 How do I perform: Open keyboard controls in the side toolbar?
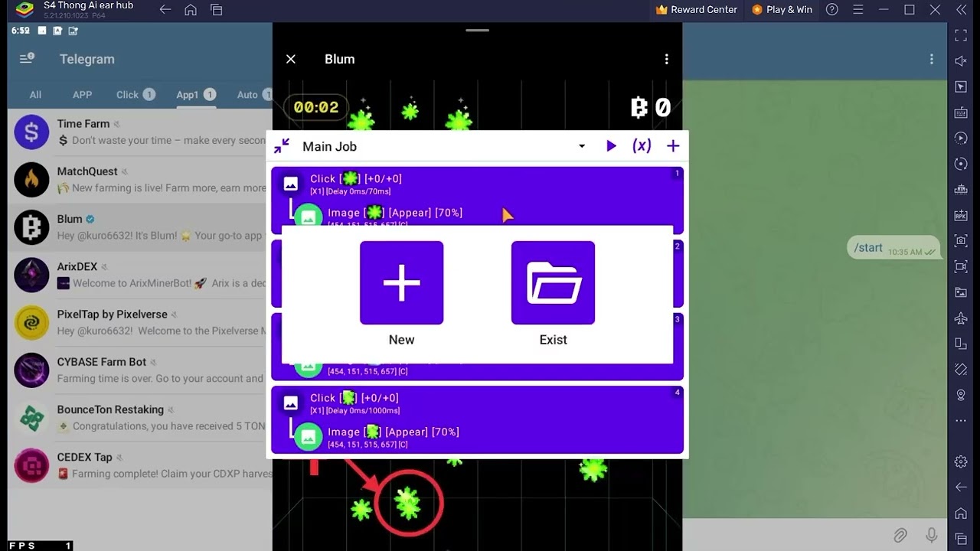pyautogui.click(x=961, y=112)
